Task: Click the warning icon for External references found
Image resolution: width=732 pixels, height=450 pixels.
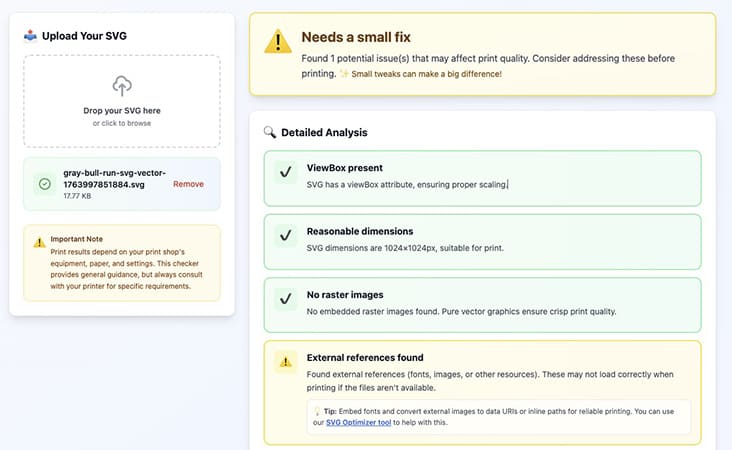Action: coord(285,362)
